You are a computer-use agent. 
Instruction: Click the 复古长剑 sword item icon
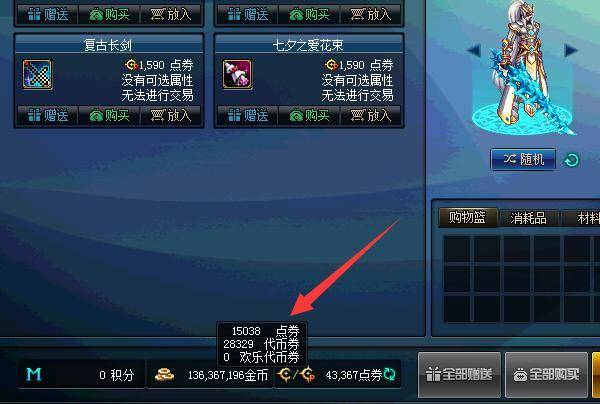coord(37,75)
